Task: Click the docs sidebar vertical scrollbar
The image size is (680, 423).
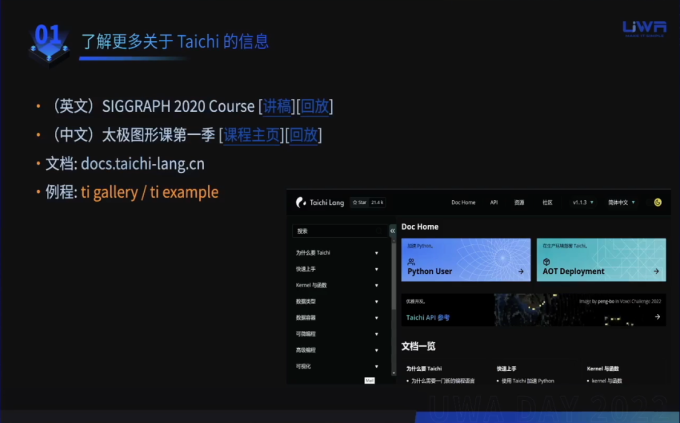Action: 393,306
